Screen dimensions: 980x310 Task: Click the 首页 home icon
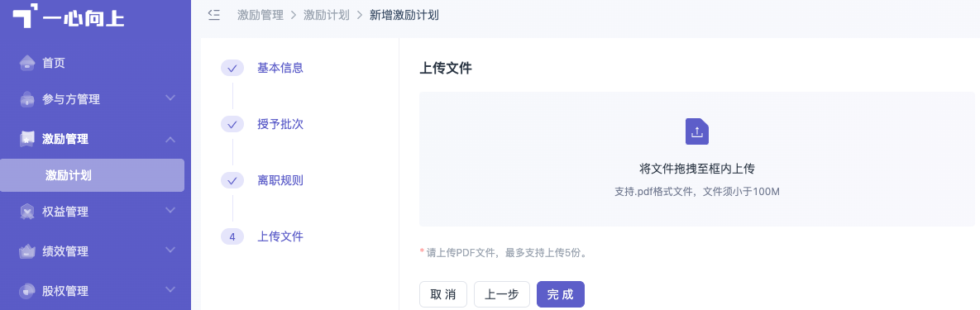click(x=26, y=63)
